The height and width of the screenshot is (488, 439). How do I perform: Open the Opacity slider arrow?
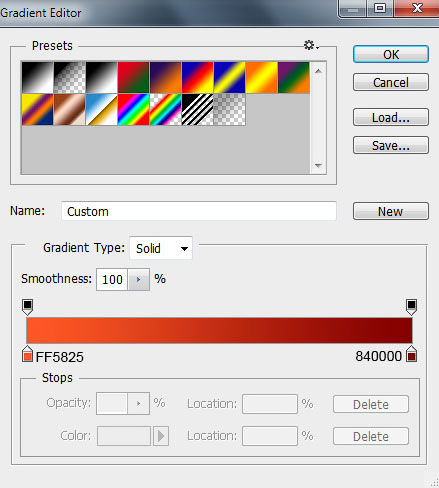138,403
